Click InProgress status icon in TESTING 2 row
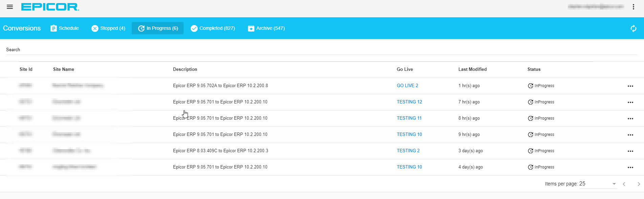The width and height of the screenshot is (644, 199). (531, 151)
